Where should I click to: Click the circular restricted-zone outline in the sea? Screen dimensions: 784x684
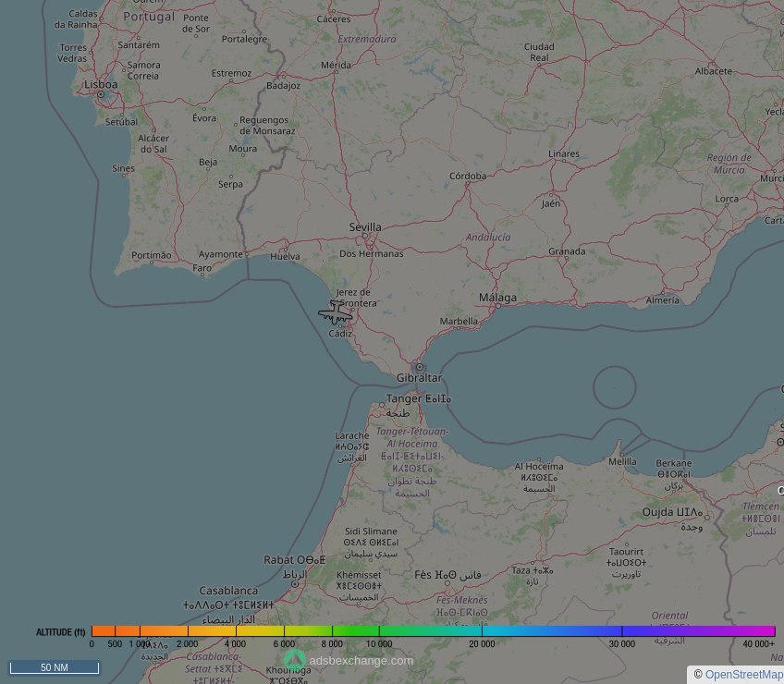(x=615, y=387)
